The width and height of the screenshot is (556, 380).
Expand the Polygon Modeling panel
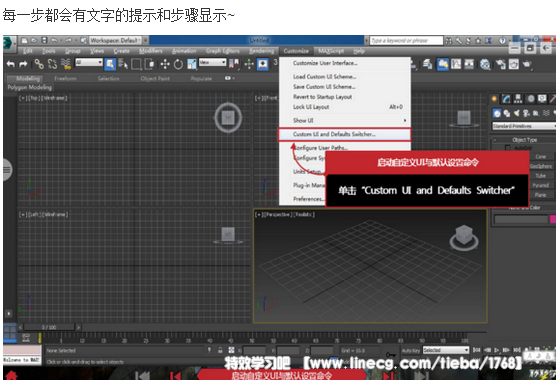pyautogui.click(x=30, y=87)
